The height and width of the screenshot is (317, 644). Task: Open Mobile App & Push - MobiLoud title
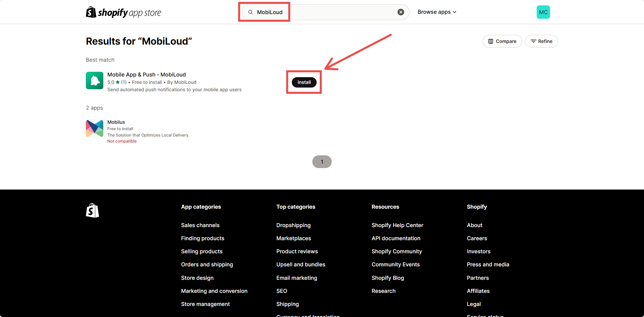coord(147,74)
